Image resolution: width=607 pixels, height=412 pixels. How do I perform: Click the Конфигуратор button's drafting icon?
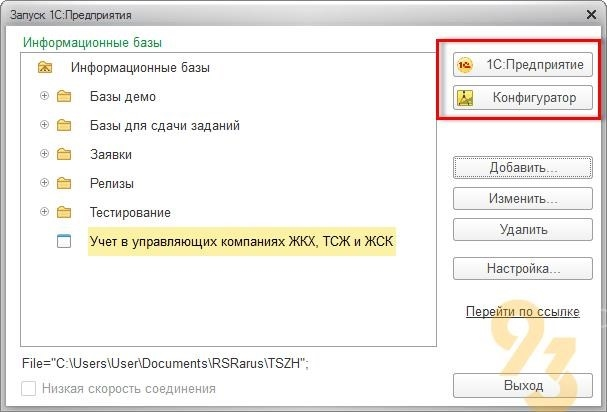click(465, 98)
